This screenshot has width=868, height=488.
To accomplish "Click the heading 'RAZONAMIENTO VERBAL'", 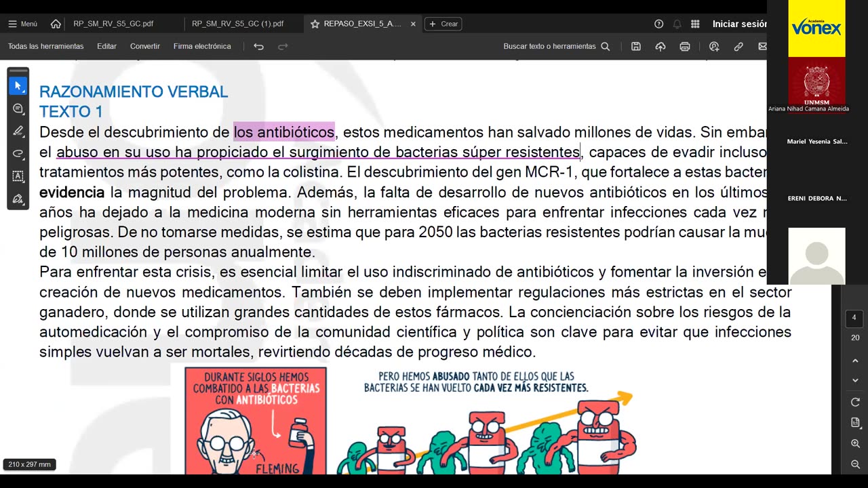I will (x=134, y=91).
